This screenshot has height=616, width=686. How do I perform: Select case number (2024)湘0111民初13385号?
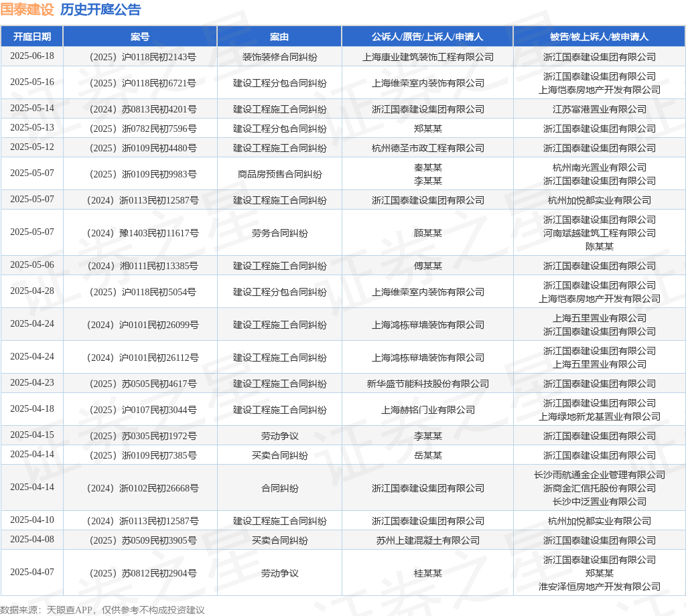[143, 266]
